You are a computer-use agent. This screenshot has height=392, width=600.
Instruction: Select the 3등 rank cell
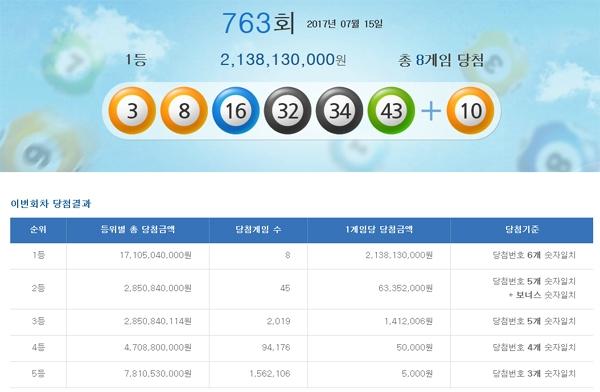pyautogui.click(x=38, y=321)
